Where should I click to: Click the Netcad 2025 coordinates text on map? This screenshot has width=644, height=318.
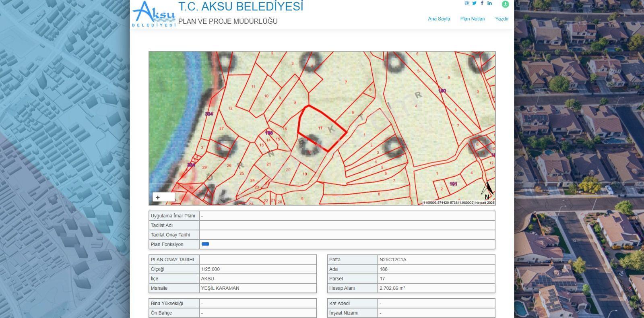coord(458,202)
